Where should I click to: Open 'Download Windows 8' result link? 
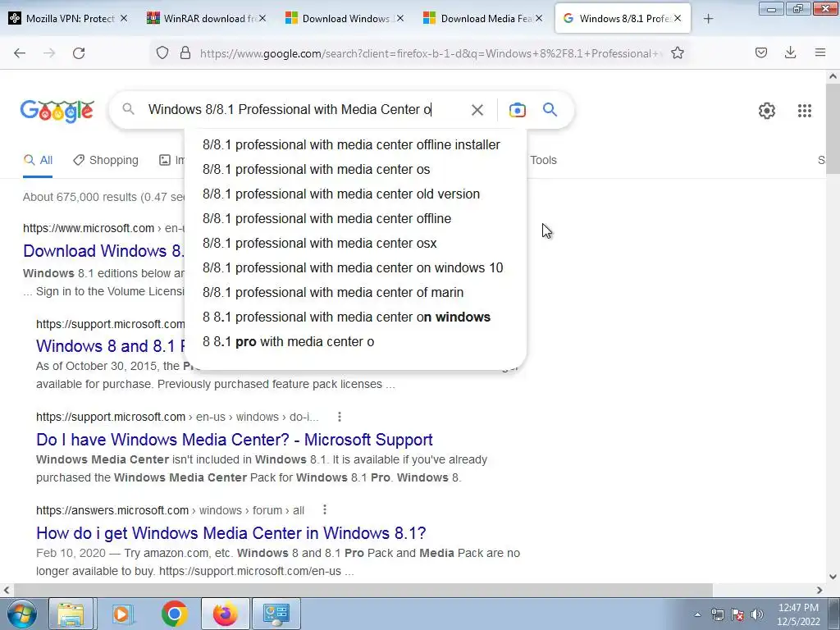point(103,251)
